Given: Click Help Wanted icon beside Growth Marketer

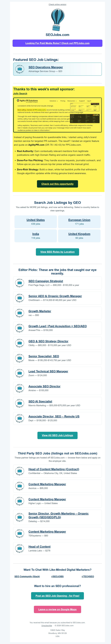Looking at the screenshot, I should click(20, 313).
